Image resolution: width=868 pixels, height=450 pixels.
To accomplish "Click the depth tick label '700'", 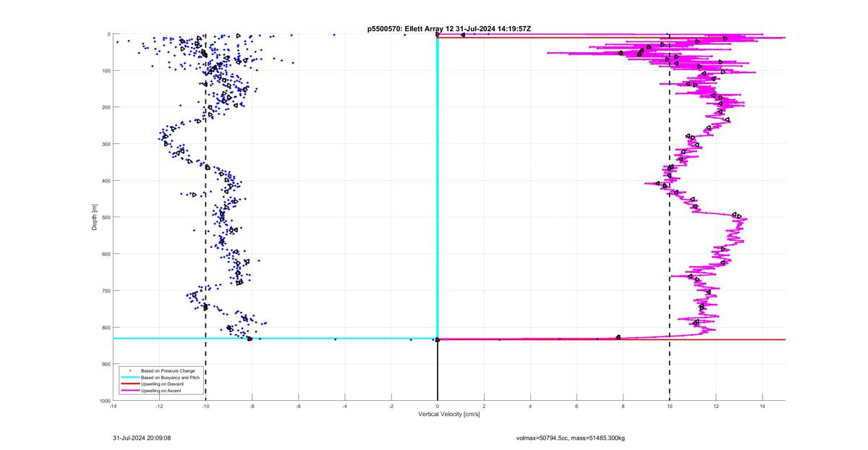I will click(105, 291).
